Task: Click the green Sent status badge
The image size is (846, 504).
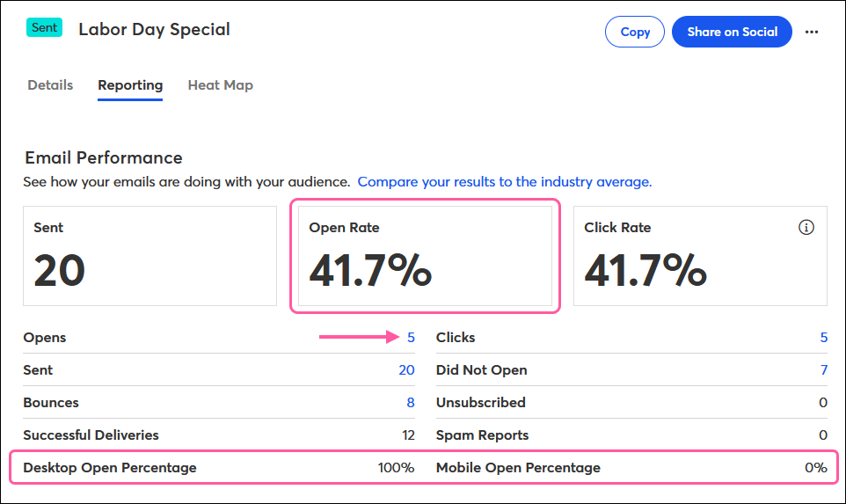Action: click(44, 27)
